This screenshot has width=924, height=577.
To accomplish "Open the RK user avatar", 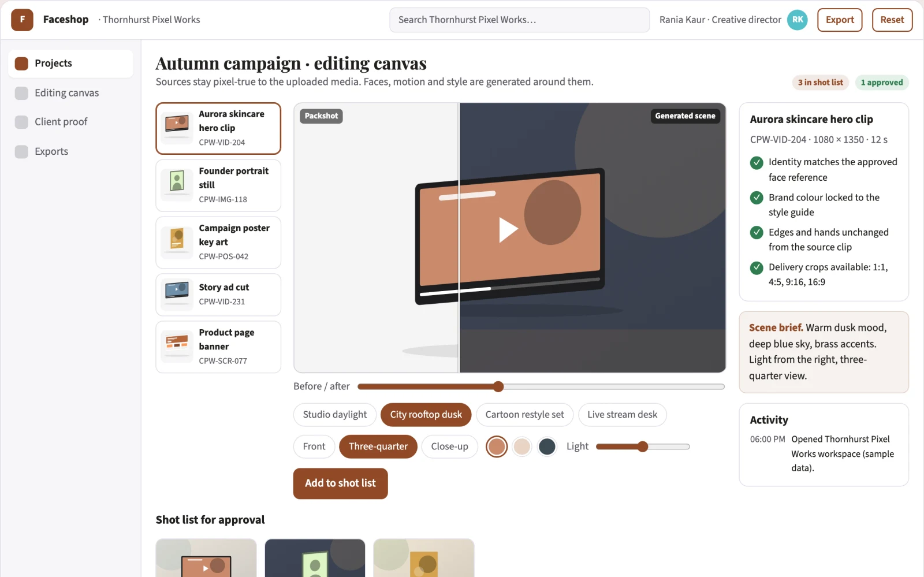I will click(x=798, y=20).
